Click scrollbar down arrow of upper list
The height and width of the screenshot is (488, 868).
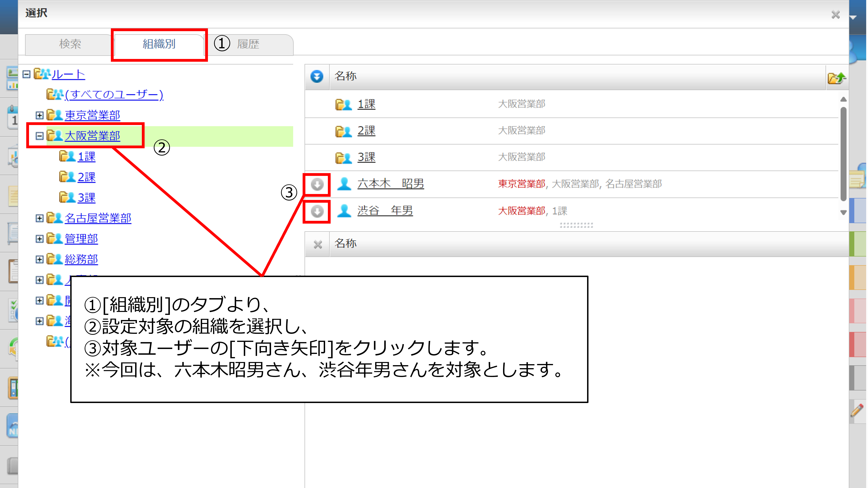(x=843, y=213)
